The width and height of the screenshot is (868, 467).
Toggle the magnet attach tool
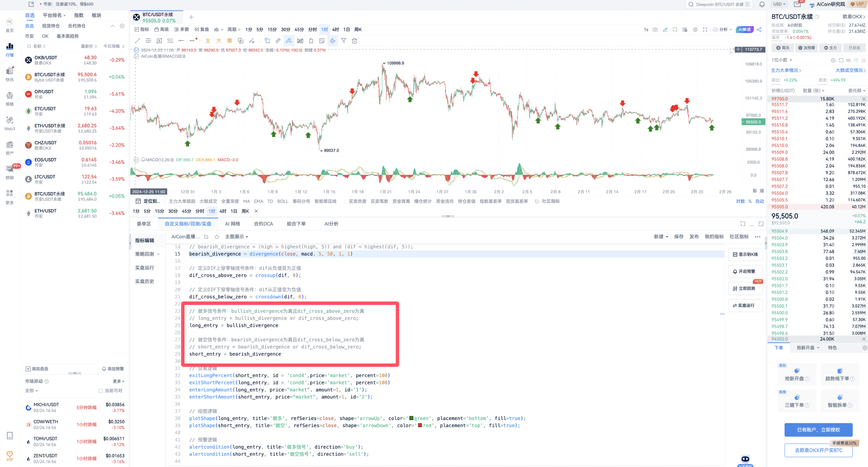(333, 41)
